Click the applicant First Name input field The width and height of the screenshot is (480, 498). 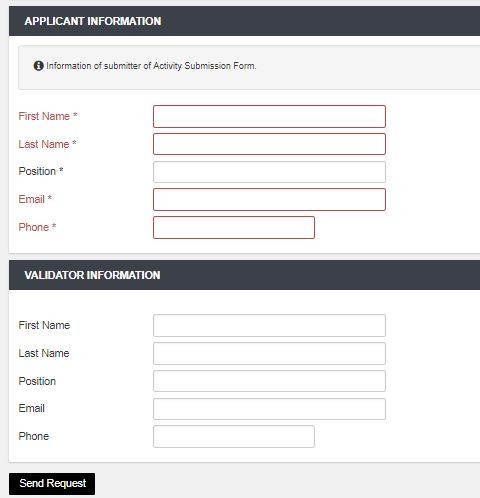(269, 116)
